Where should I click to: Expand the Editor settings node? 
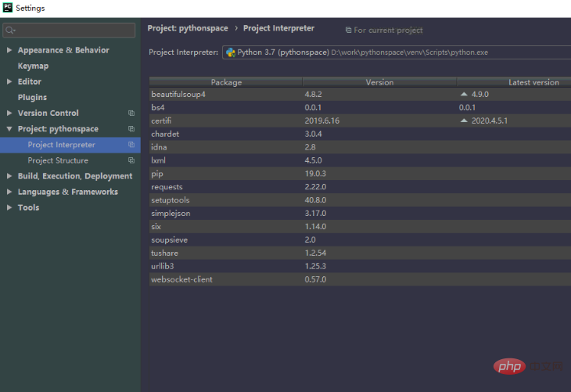(9, 81)
